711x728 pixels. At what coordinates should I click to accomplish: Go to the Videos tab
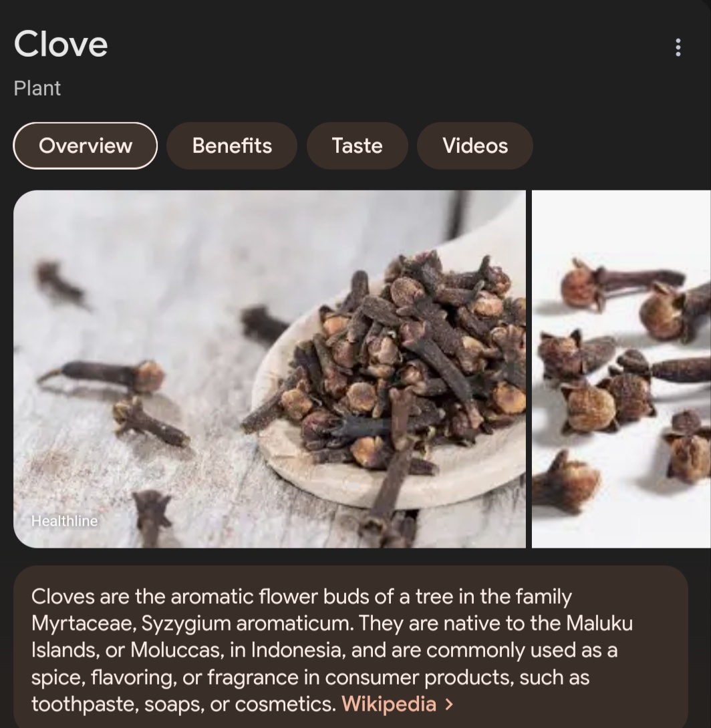point(474,146)
